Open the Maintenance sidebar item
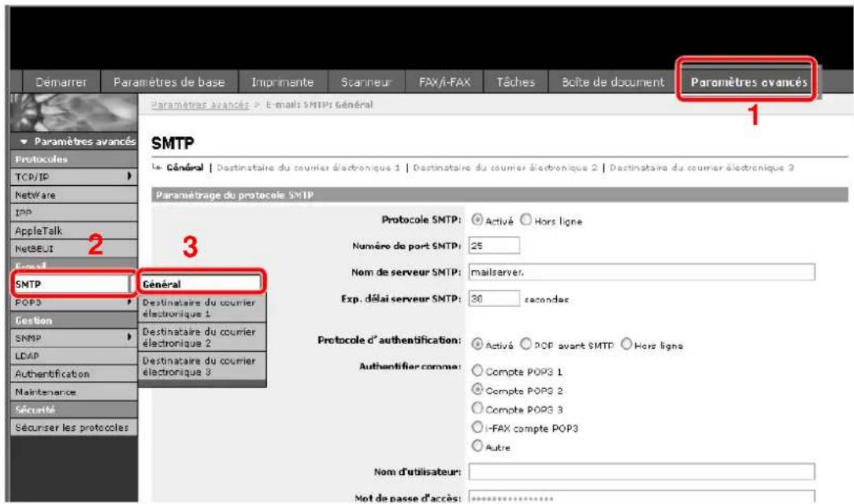 pyautogui.click(x=74, y=392)
